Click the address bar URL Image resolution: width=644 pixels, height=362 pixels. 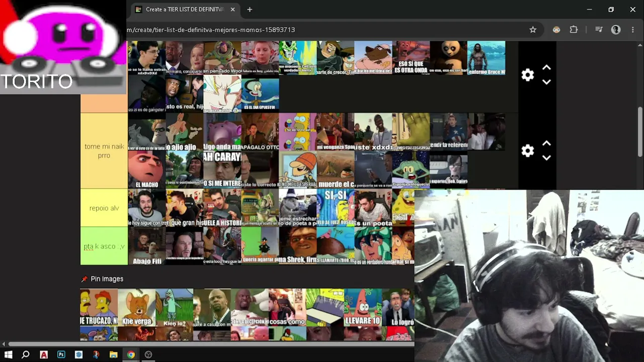pos(211,30)
